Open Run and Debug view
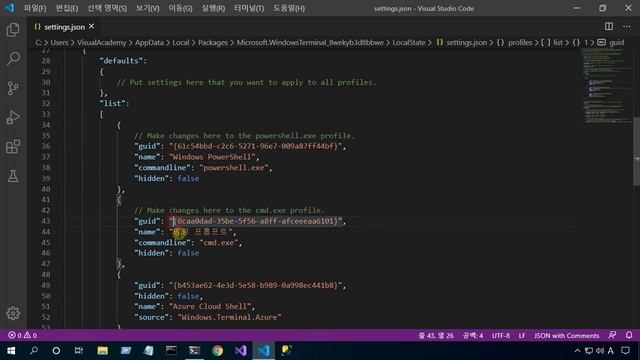Image resolution: width=640 pixels, height=360 pixels. pyautogui.click(x=13, y=118)
